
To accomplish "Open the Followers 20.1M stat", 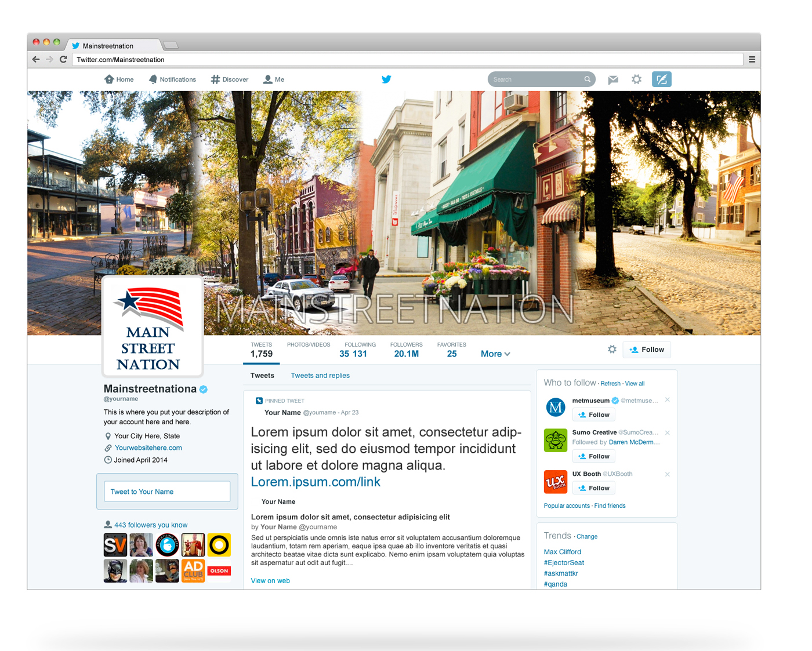I will (407, 350).
